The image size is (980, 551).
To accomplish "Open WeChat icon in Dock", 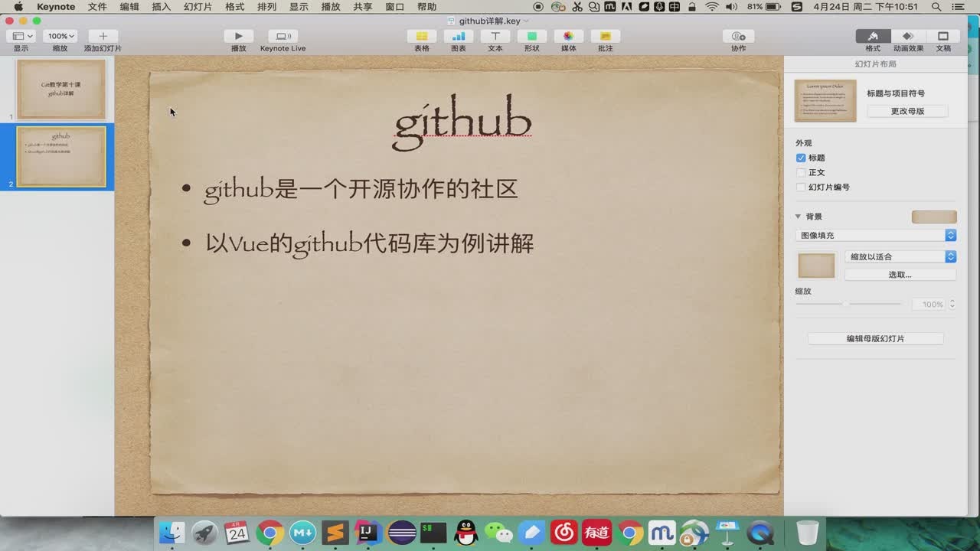I will [x=499, y=533].
